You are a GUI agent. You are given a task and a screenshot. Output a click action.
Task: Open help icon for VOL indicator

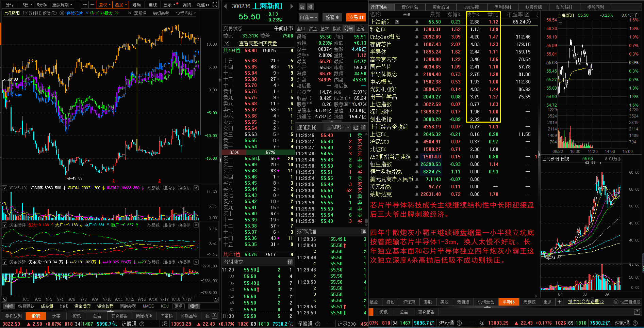5,188
